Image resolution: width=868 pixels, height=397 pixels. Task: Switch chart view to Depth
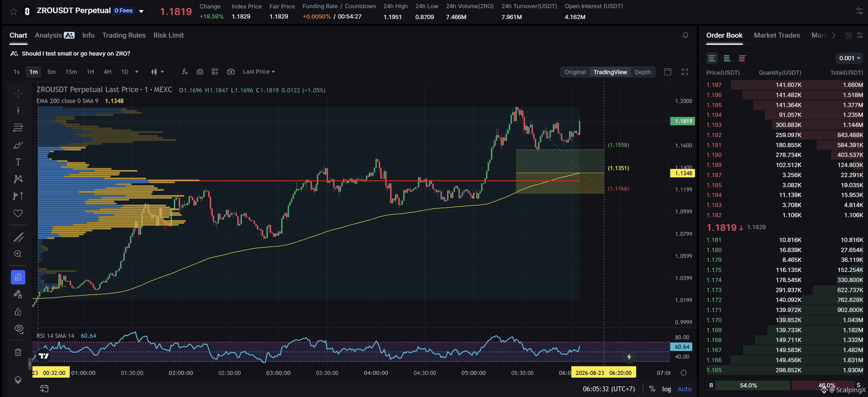click(x=643, y=72)
